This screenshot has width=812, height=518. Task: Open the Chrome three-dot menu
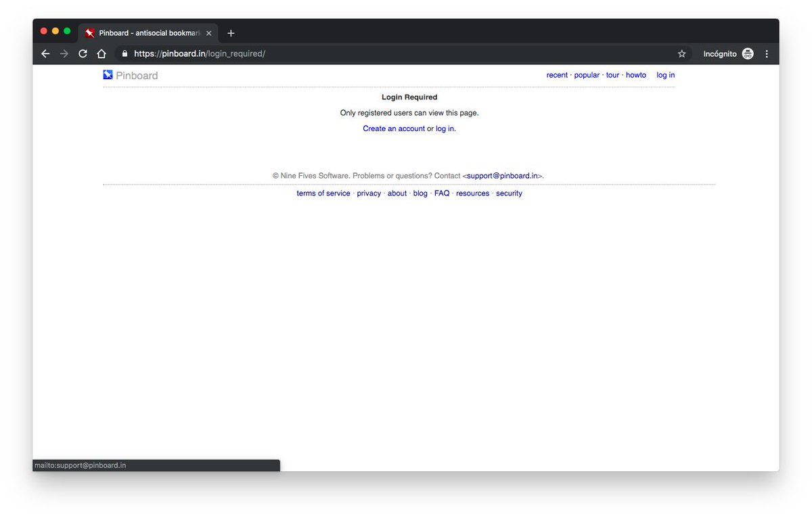coord(767,53)
